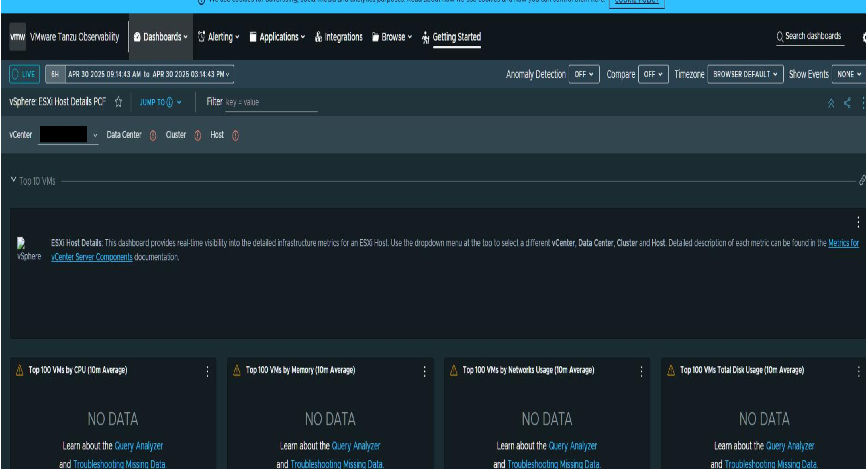This screenshot has height=475, width=868.
Task: Open the Getting Started tab
Action: coord(456,37)
